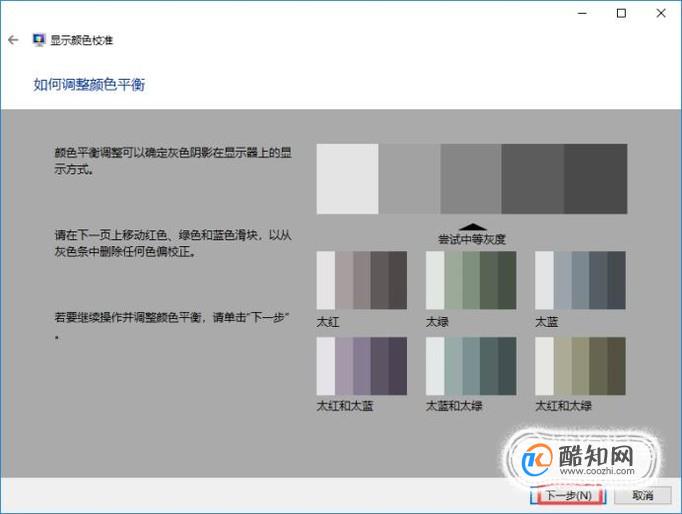Click the label 太蓝
The width and height of the screenshot is (682, 514).
[x=547, y=322]
